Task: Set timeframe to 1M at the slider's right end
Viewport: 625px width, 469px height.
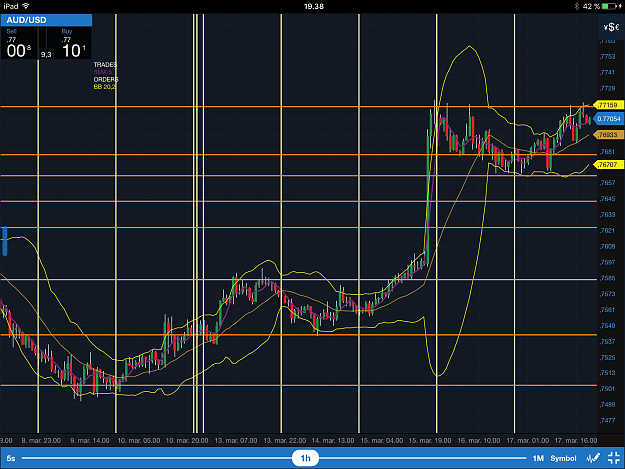Action: coord(538,458)
